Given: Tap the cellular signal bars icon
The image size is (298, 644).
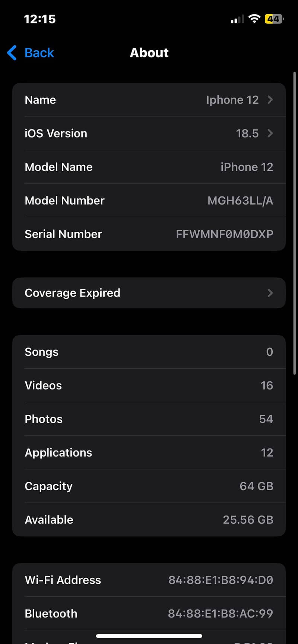Looking at the screenshot, I should 237,19.
